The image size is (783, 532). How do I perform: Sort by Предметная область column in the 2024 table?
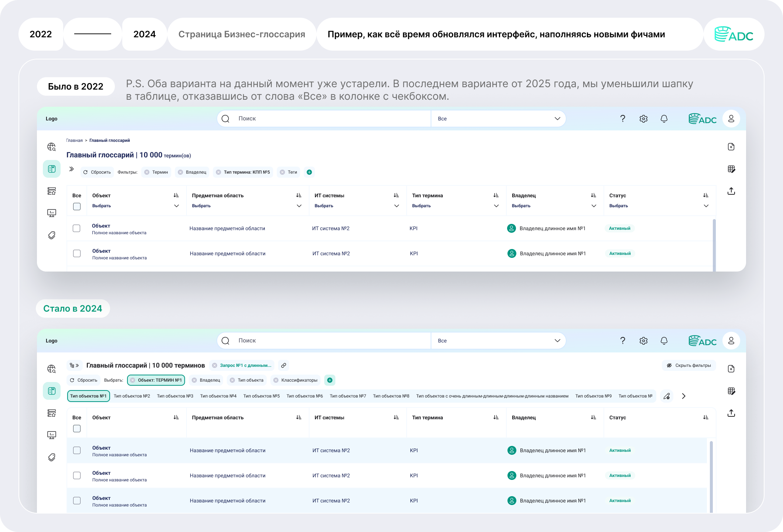[x=299, y=417]
